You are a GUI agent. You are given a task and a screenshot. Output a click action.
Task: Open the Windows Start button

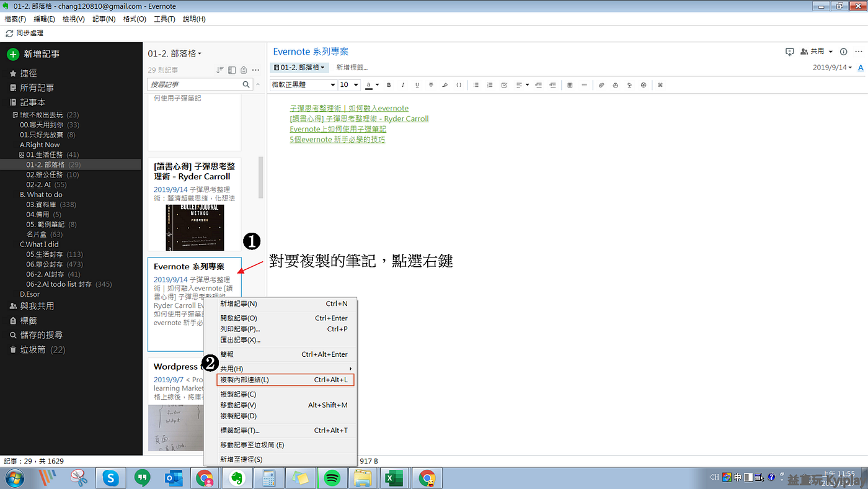click(14, 478)
